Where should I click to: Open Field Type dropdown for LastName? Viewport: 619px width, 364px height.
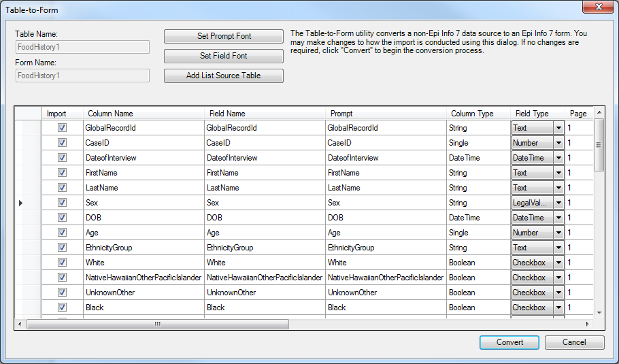point(558,188)
